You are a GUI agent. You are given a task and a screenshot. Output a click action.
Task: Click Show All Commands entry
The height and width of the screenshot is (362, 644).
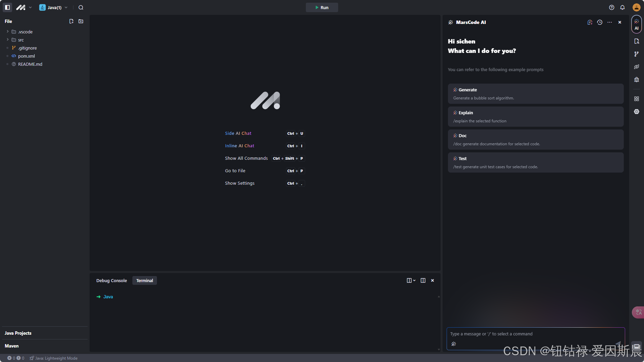point(246,158)
